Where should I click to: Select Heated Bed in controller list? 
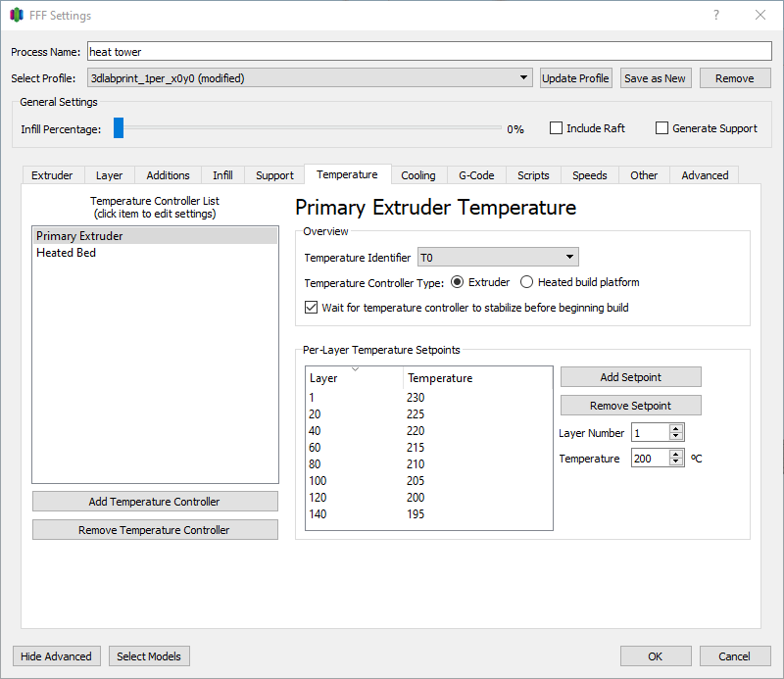point(67,253)
